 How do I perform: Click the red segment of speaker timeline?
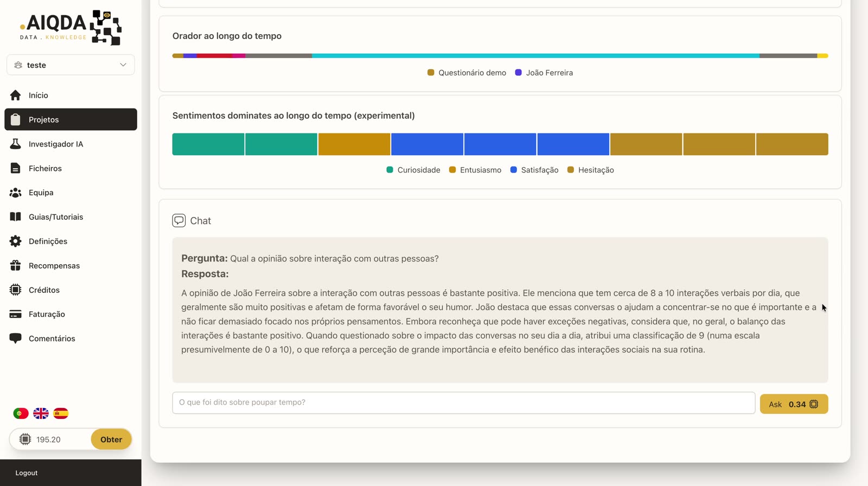tap(214, 56)
